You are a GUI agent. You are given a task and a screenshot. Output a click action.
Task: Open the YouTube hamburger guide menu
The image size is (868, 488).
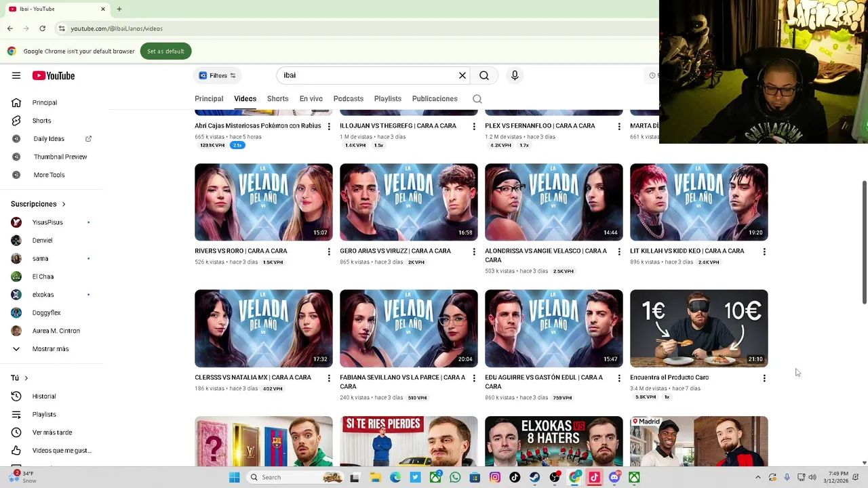[16, 75]
